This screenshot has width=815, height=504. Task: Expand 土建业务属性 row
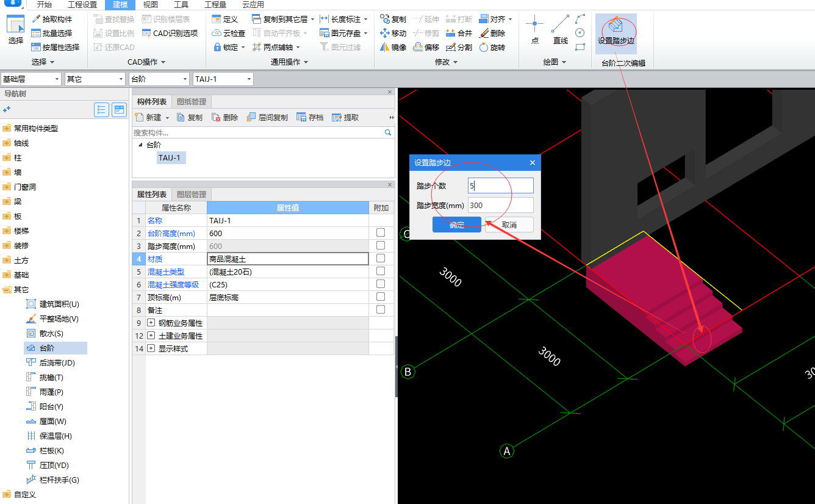151,336
